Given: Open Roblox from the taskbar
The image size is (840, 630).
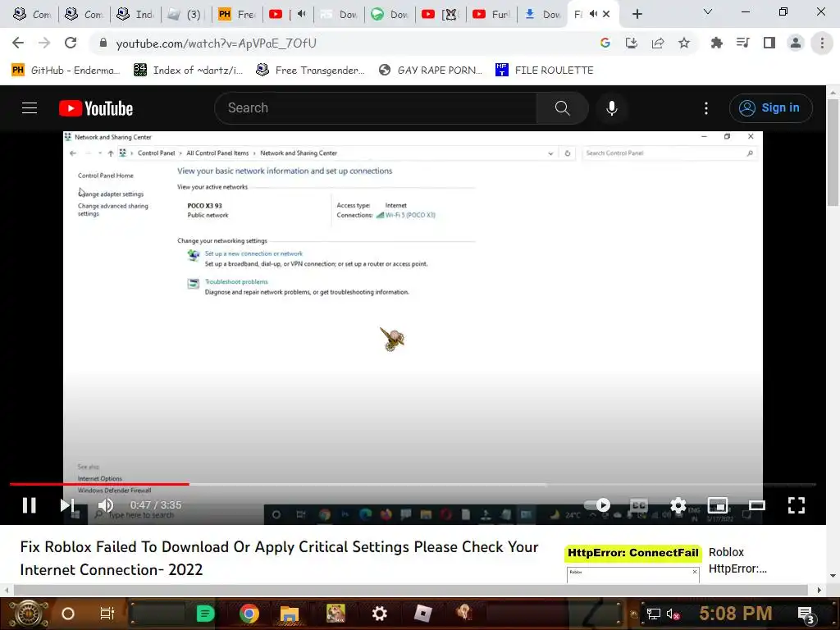Looking at the screenshot, I should (422, 614).
